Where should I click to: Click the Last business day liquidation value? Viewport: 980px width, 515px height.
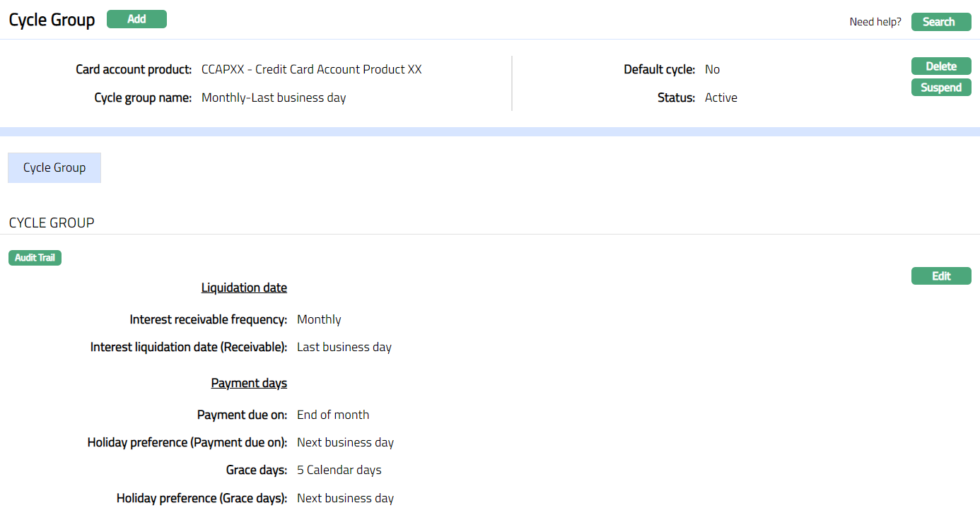click(x=344, y=347)
